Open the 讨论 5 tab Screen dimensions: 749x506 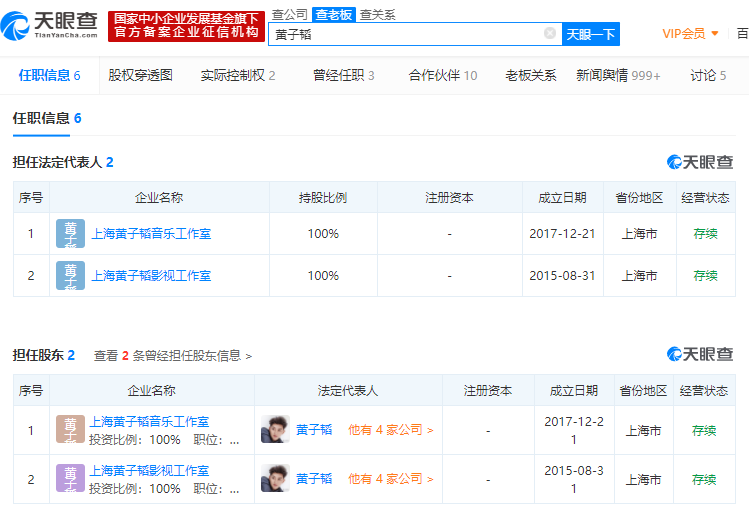pyautogui.click(x=708, y=75)
